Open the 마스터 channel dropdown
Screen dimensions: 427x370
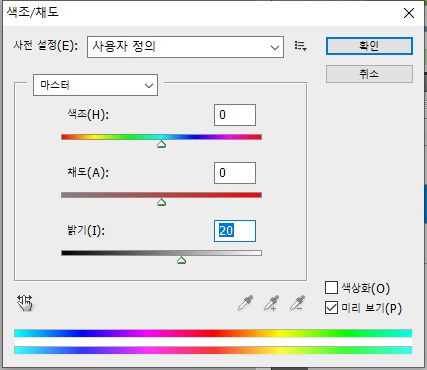tap(95, 85)
